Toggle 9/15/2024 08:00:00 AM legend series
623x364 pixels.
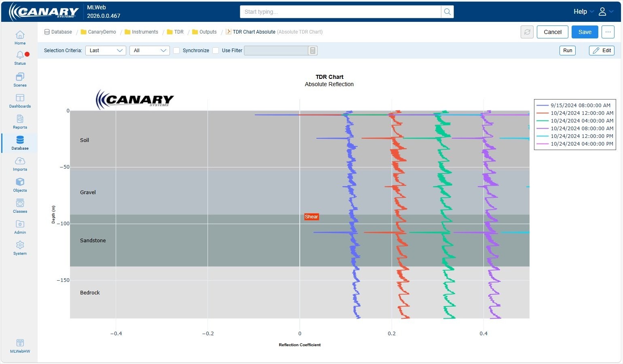click(x=574, y=105)
